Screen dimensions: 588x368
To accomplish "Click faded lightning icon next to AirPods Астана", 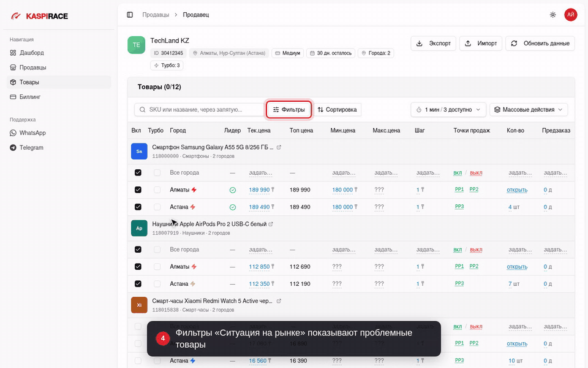I will tap(192, 284).
